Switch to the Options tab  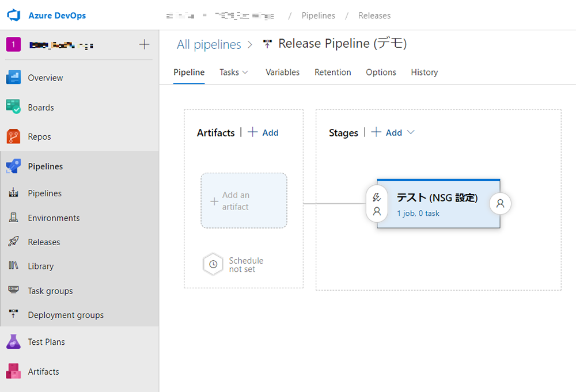pyautogui.click(x=381, y=73)
